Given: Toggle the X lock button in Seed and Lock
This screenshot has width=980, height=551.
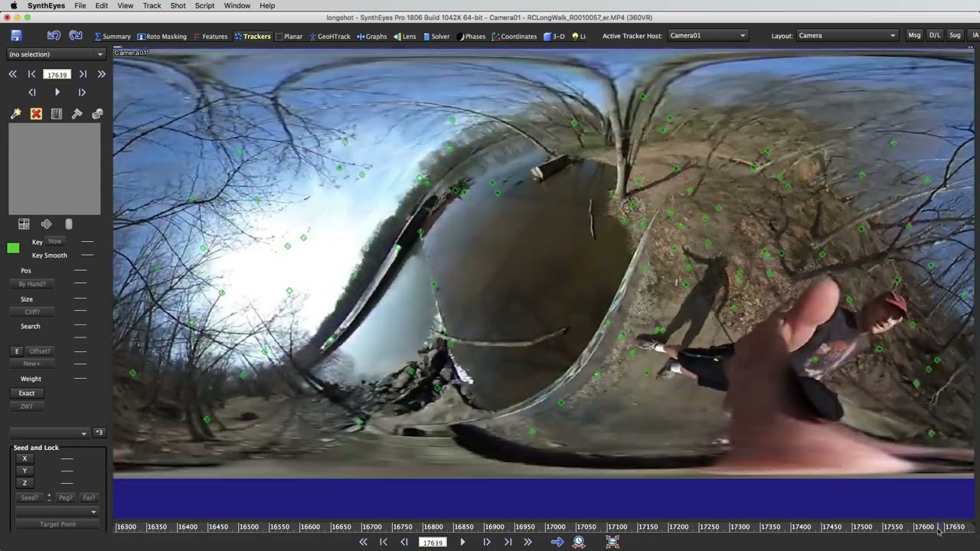Looking at the screenshot, I should (x=24, y=458).
